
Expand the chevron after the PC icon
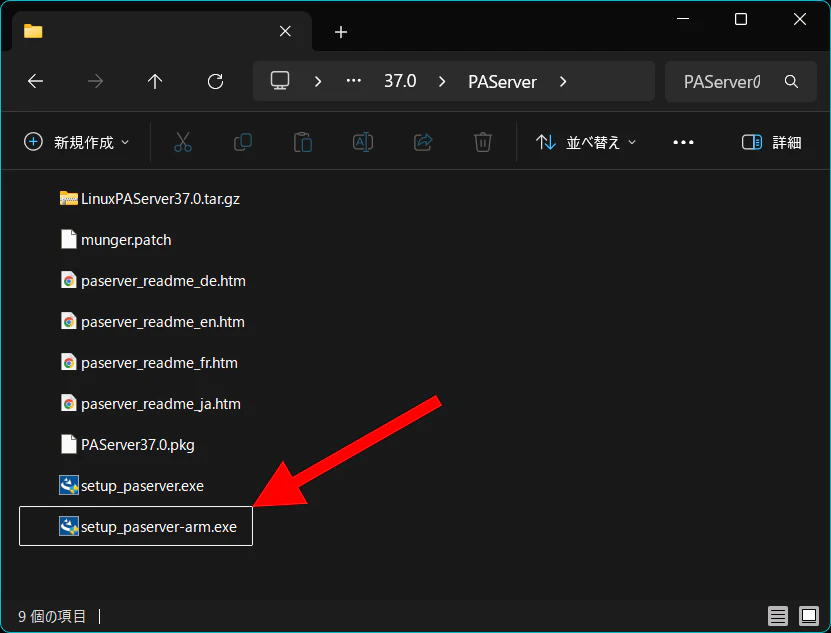click(318, 82)
